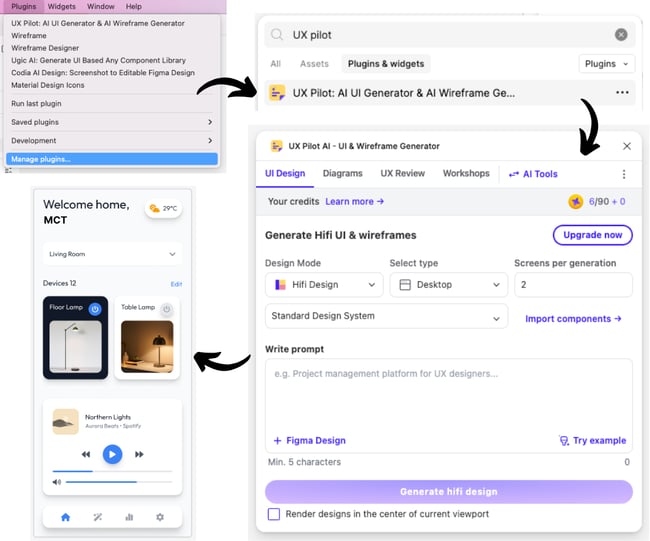Open Standard Design System dropdown

pyautogui.click(x=386, y=316)
